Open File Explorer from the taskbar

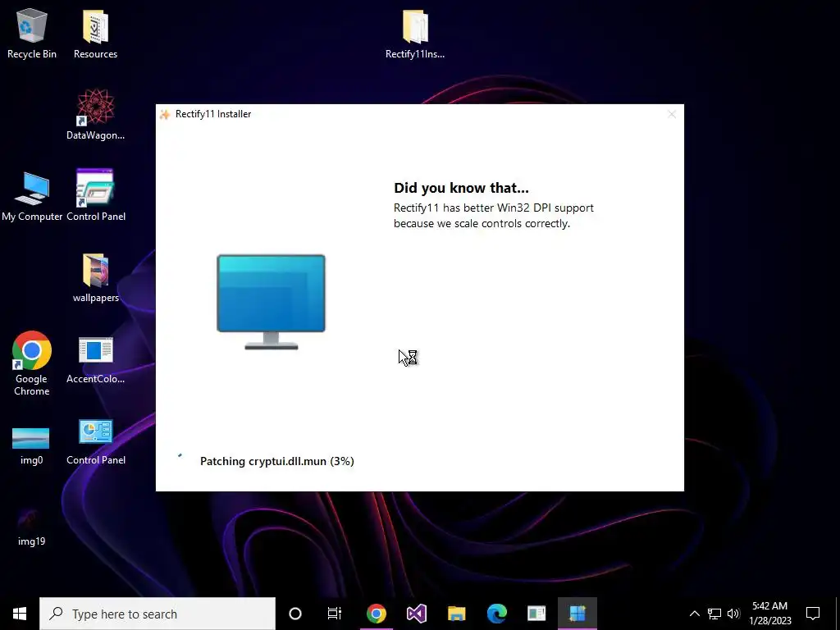(x=456, y=614)
